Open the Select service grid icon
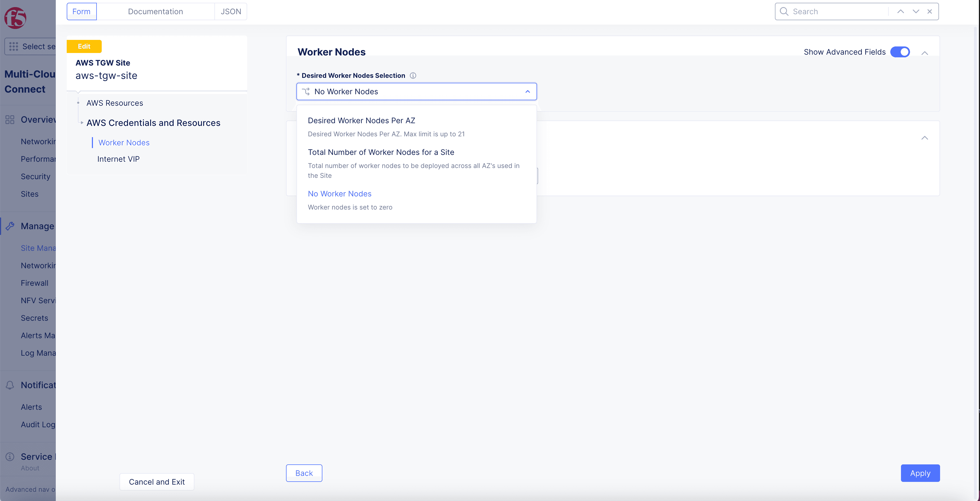This screenshot has height=501, width=980. click(14, 46)
